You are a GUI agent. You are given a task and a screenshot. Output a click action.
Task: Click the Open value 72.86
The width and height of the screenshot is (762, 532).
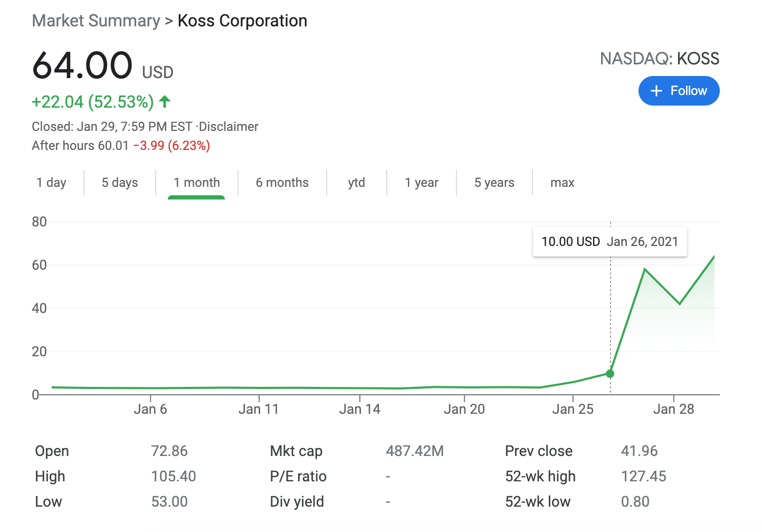pos(169,451)
